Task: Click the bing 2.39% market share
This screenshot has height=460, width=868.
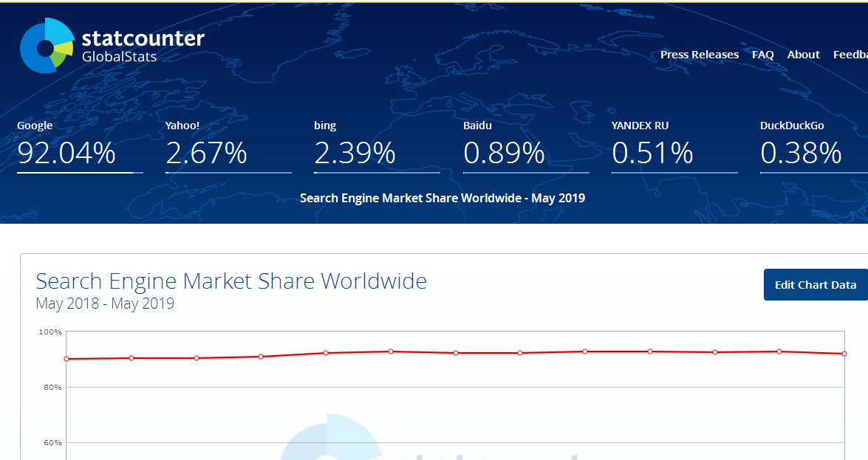Action: point(355,153)
